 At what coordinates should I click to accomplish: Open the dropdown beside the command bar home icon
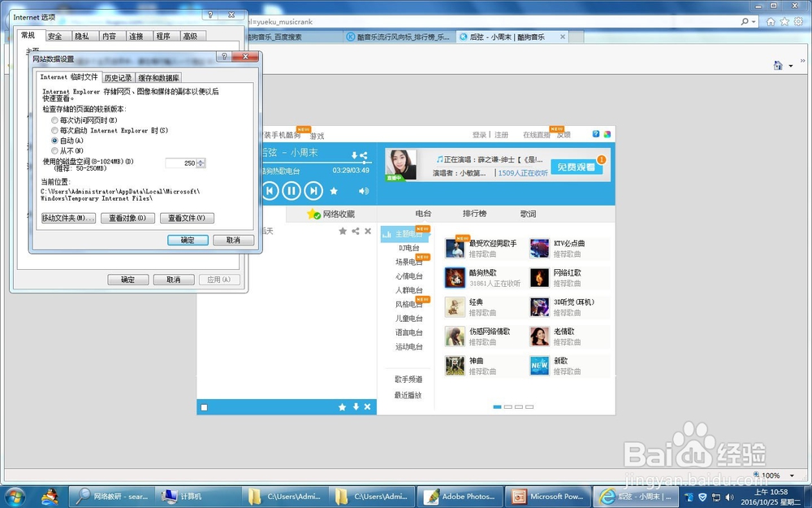click(x=791, y=66)
